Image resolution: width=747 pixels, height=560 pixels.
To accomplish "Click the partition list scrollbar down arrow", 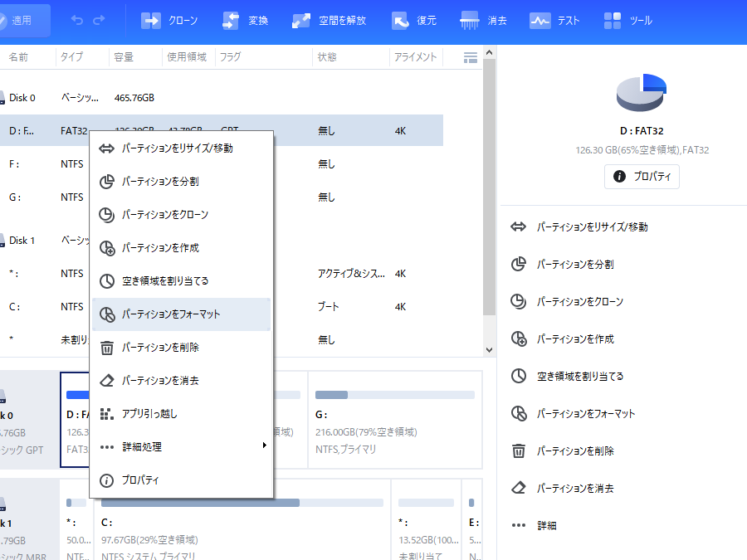I will click(489, 350).
